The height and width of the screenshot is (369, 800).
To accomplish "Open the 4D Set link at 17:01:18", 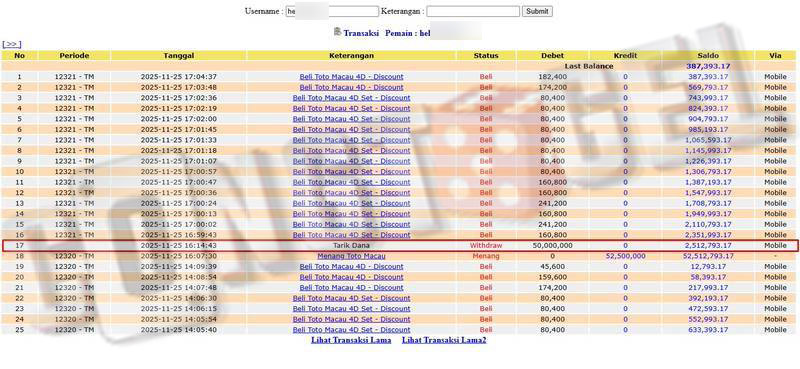I will click(x=352, y=151).
